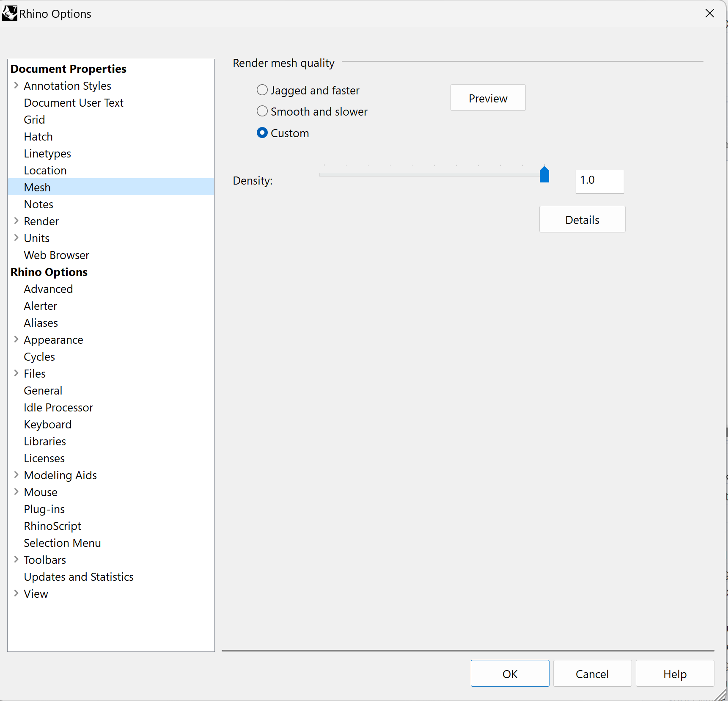Select the View tree label
Image resolution: width=728 pixels, height=701 pixels.
click(x=36, y=594)
